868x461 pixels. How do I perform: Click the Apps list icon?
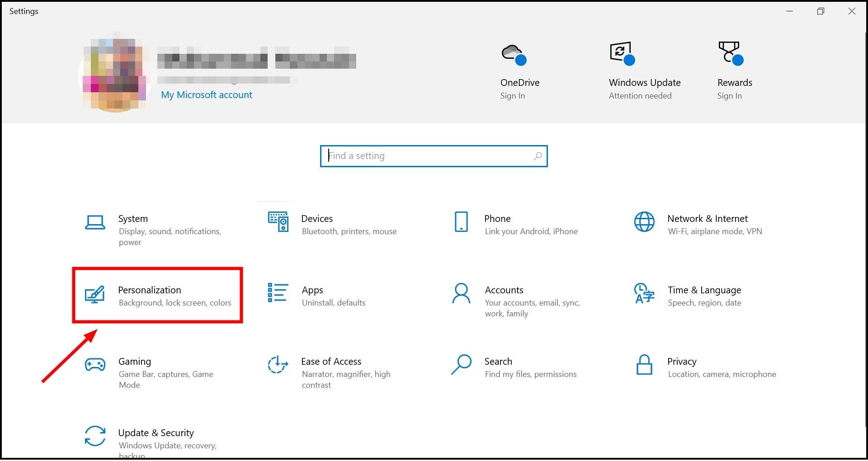click(278, 293)
